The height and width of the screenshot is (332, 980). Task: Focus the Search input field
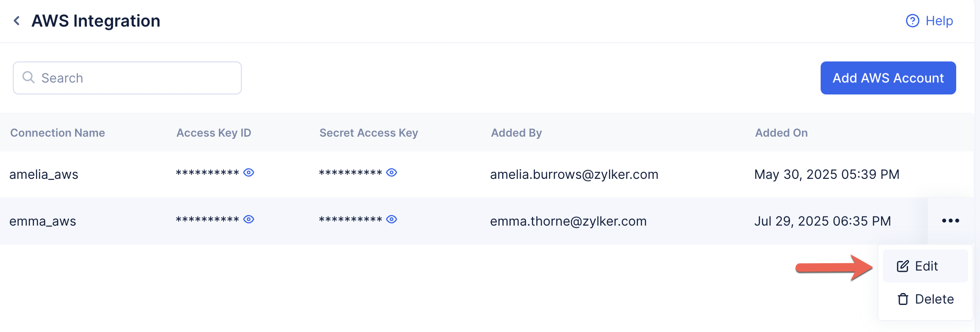tap(137, 78)
